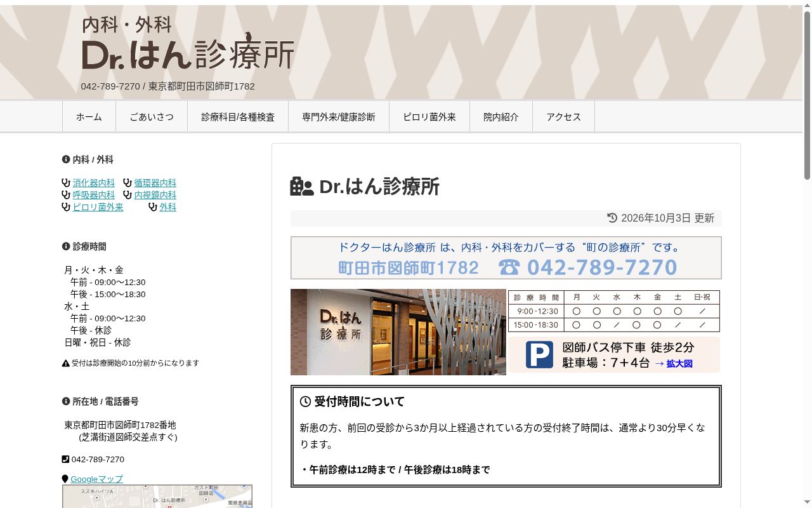812x508 pixels.
Task: Click the map pin icon beside Googleマップ
Action: click(x=65, y=479)
